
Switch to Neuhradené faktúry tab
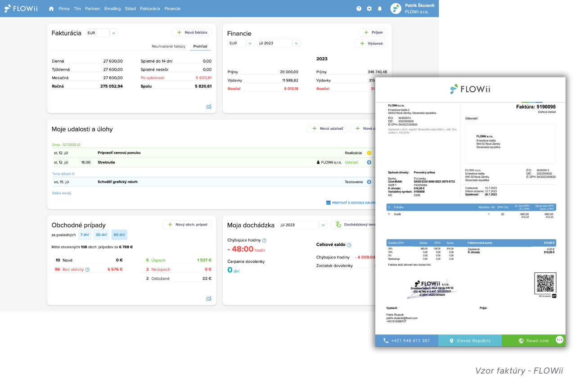pos(169,46)
